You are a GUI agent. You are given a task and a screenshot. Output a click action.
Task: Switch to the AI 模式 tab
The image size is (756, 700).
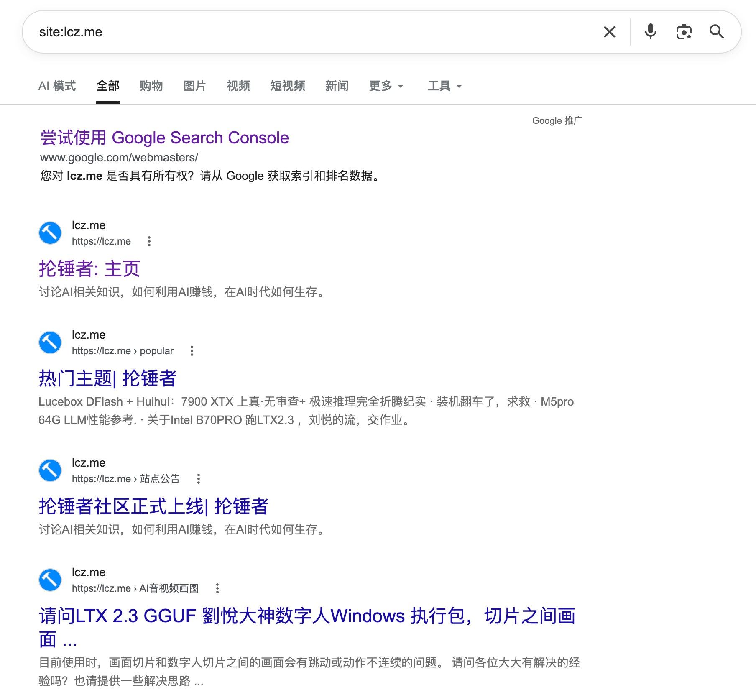click(57, 86)
